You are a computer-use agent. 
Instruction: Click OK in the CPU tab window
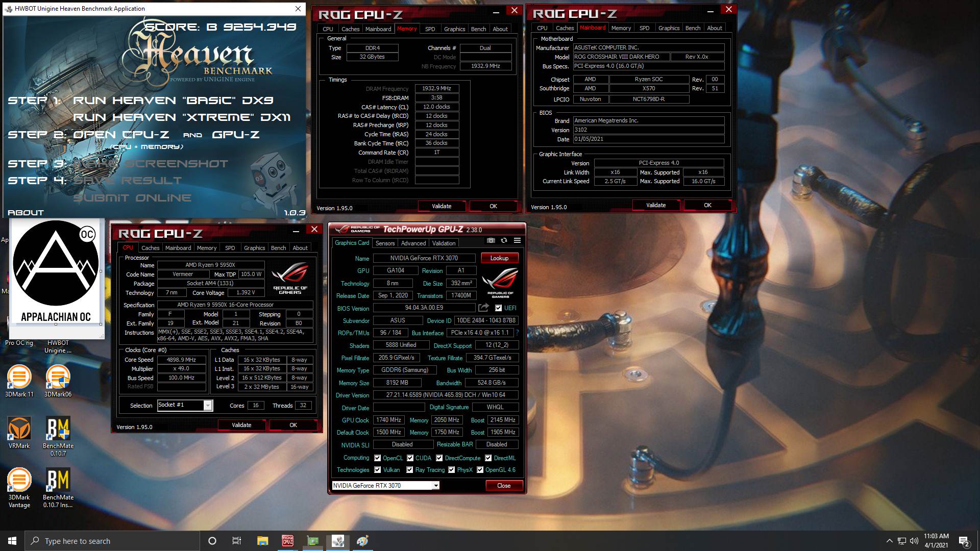tap(293, 425)
